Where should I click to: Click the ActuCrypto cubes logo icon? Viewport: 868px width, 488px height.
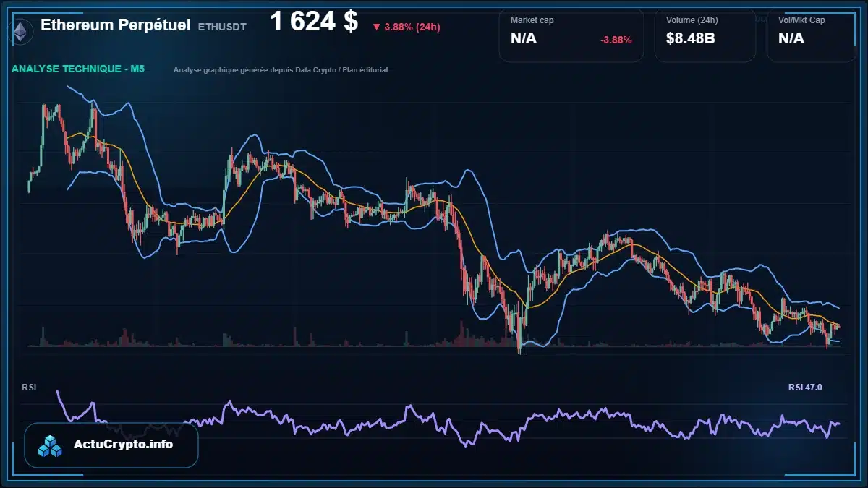51,445
